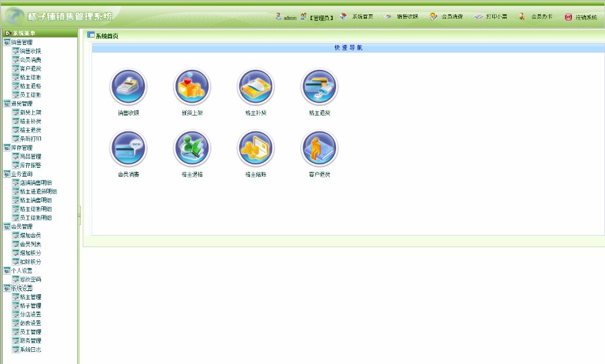This screenshot has width=605, height=364.
Task: Open 客户退货 round icon in quick navigation
Action: 319,148
